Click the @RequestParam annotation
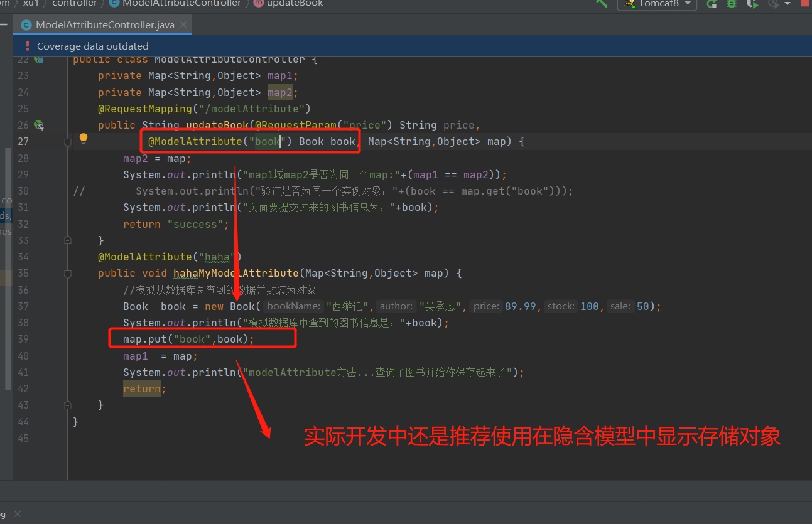 295,125
